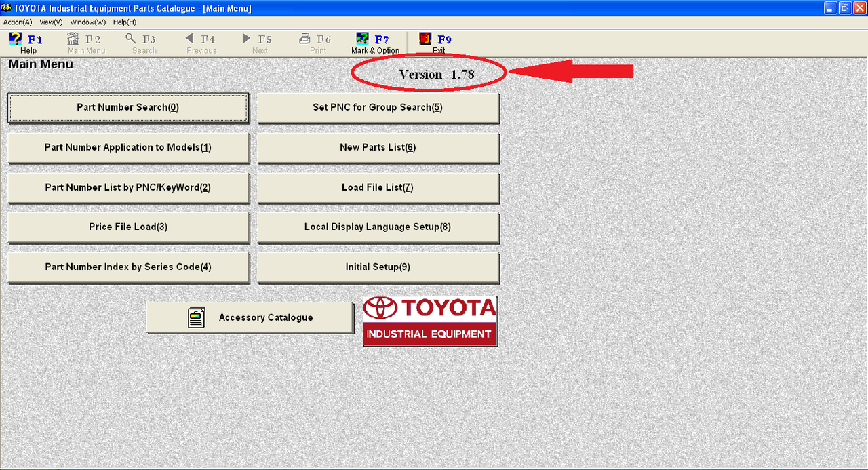The image size is (868, 470).
Task: Click the F5 Next arrow icon
Action: [x=246, y=39]
